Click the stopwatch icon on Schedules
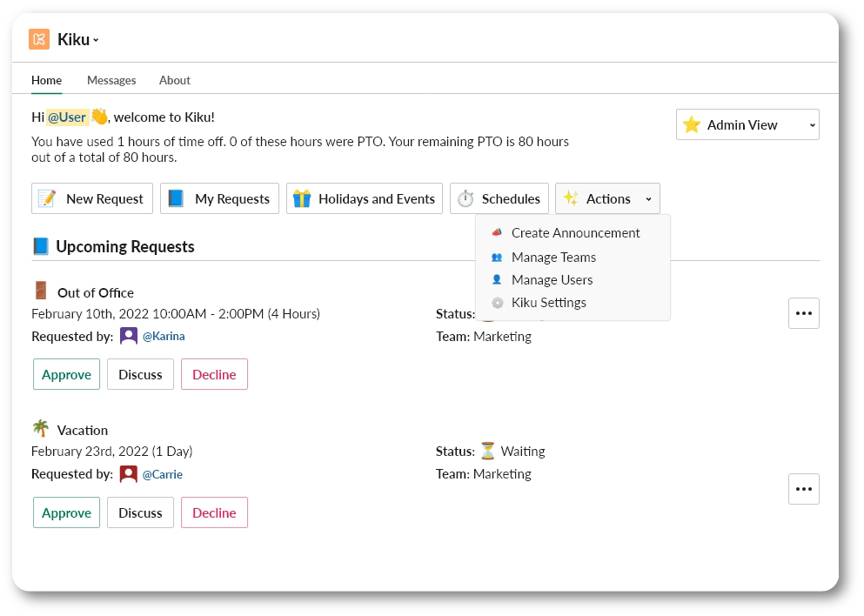The width and height of the screenshot is (864, 616). (x=465, y=198)
